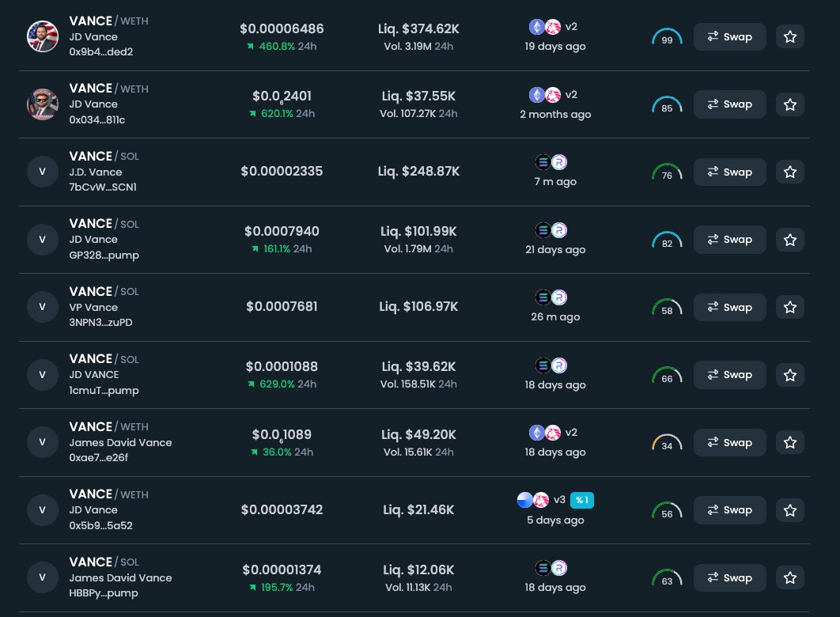The image size is (840, 617).
Task: Swap the James David Vance 0xae7...e26f pair
Action: pos(729,442)
